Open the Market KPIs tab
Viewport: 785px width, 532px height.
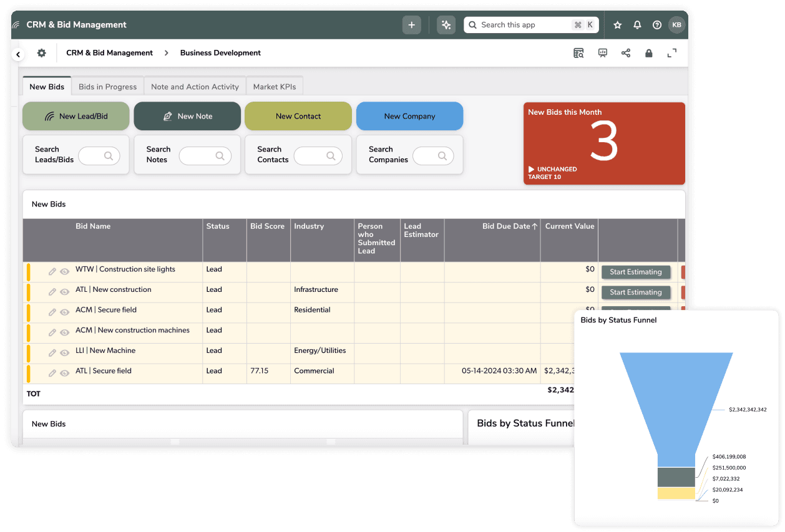click(274, 87)
